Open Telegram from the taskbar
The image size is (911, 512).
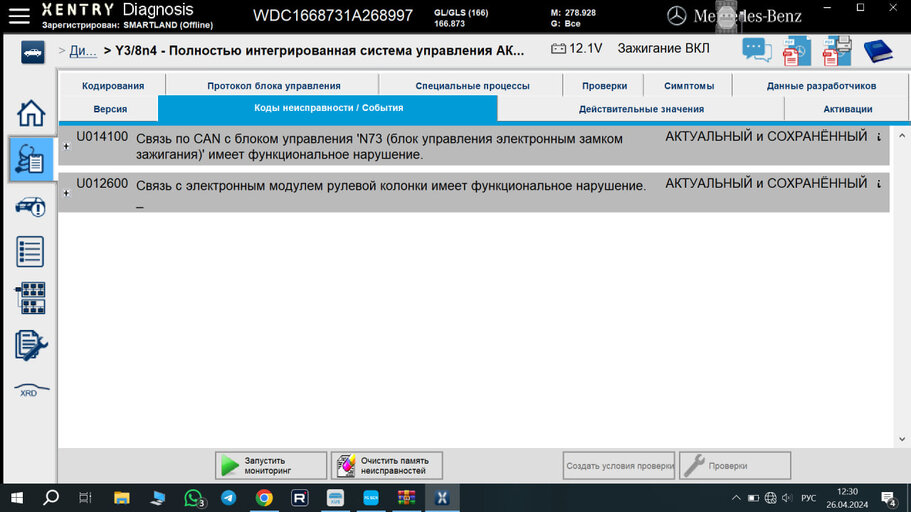[x=228, y=498]
